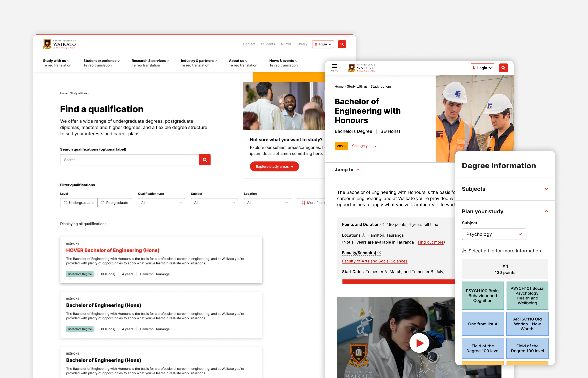
Task: Click the red search icon in desktop header
Action: [x=342, y=44]
